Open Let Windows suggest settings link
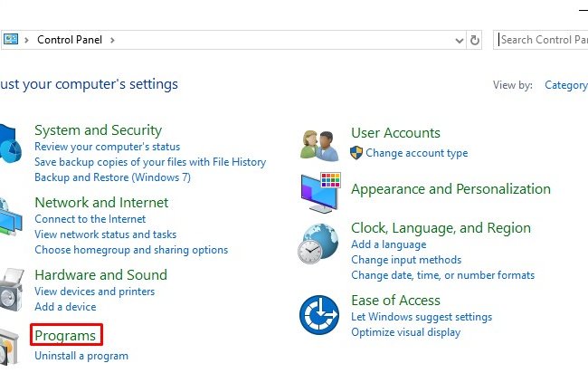Screen dimensions: 588x373 [422, 317]
